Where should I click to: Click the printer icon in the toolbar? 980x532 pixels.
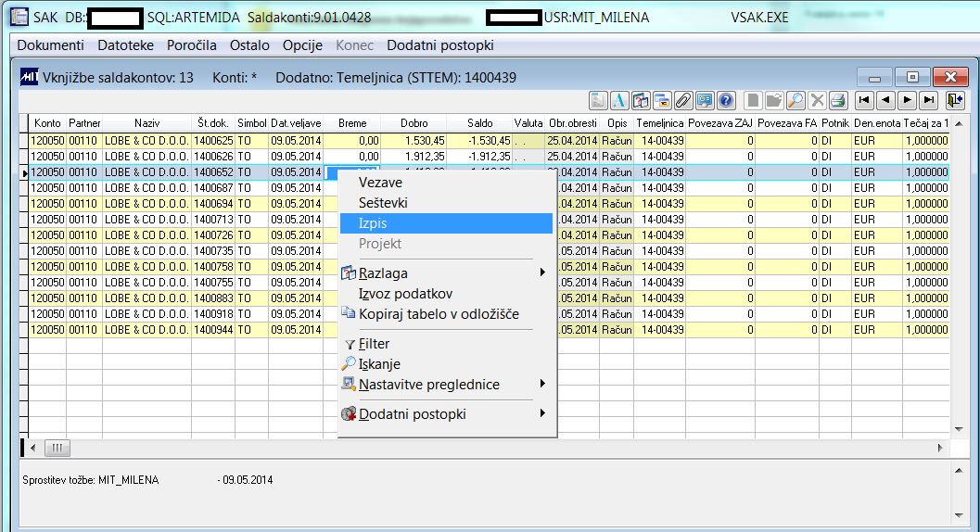[x=838, y=100]
